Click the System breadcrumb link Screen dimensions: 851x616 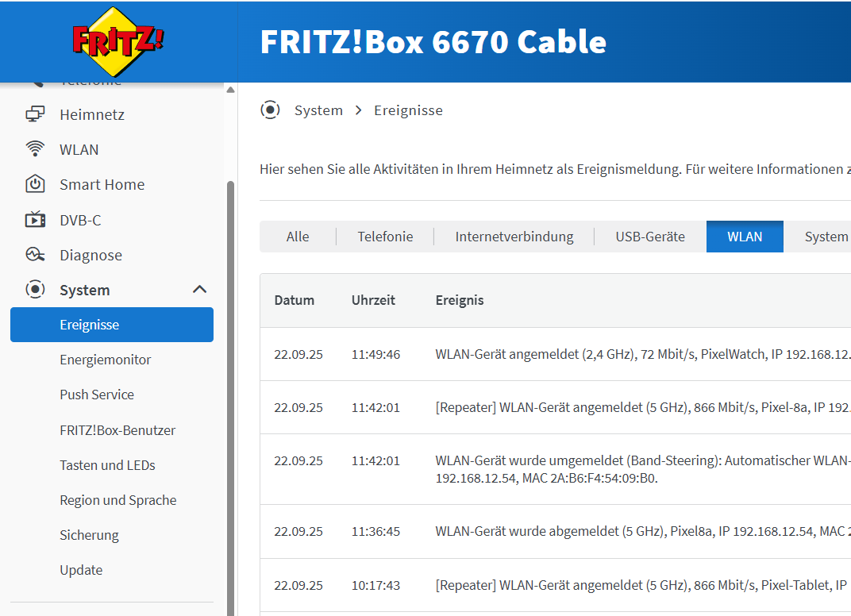coord(318,110)
